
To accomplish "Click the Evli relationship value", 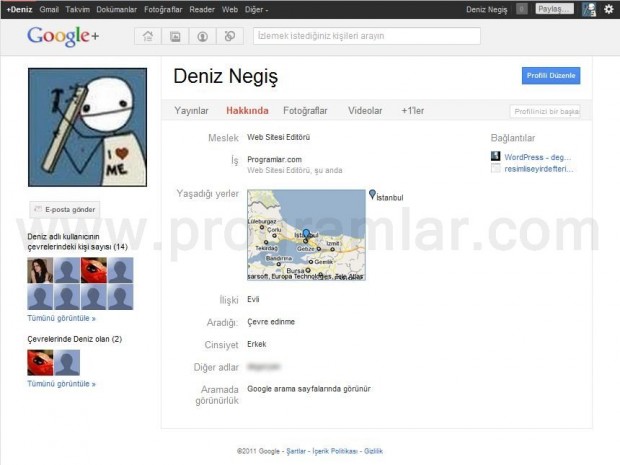I will (x=253, y=299).
